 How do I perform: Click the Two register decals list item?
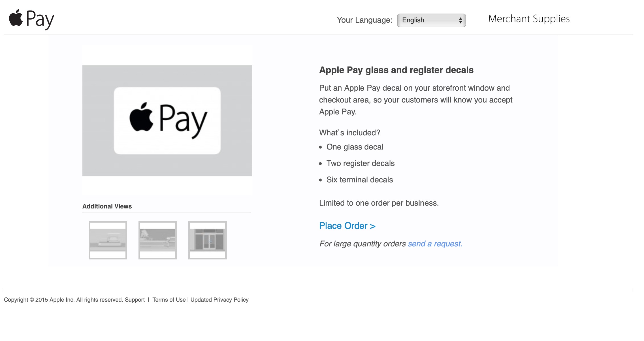[x=360, y=163]
